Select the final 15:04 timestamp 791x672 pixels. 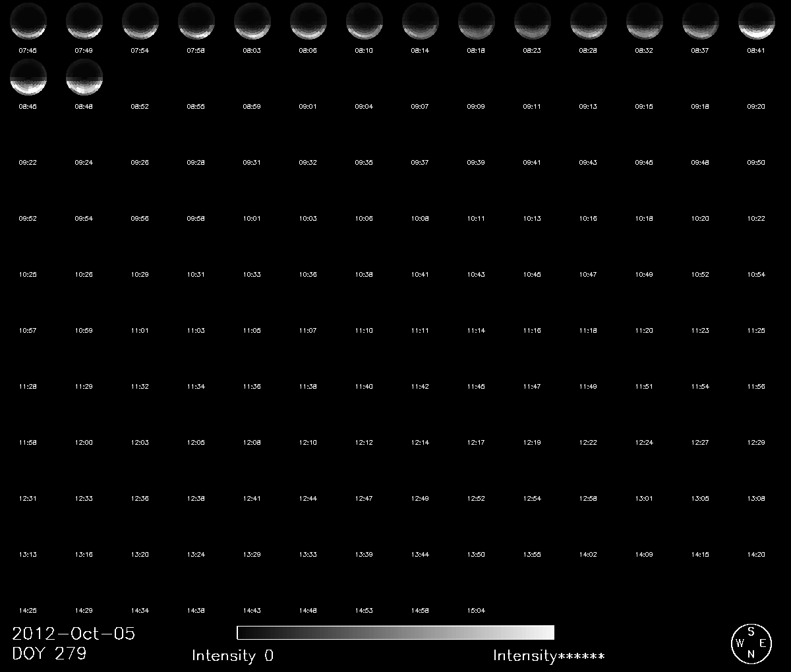[x=476, y=610]
